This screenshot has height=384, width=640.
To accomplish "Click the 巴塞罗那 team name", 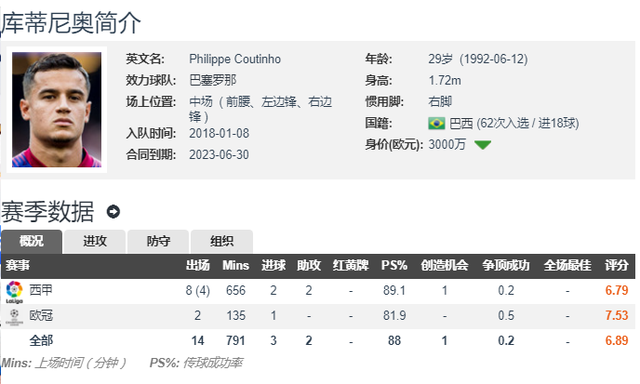I will 213,80.
